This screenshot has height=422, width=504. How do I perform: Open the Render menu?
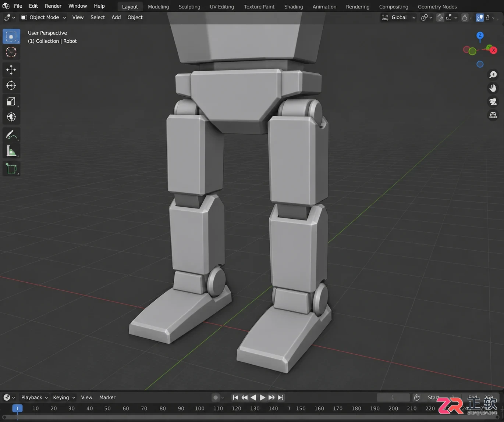(53, 6)
